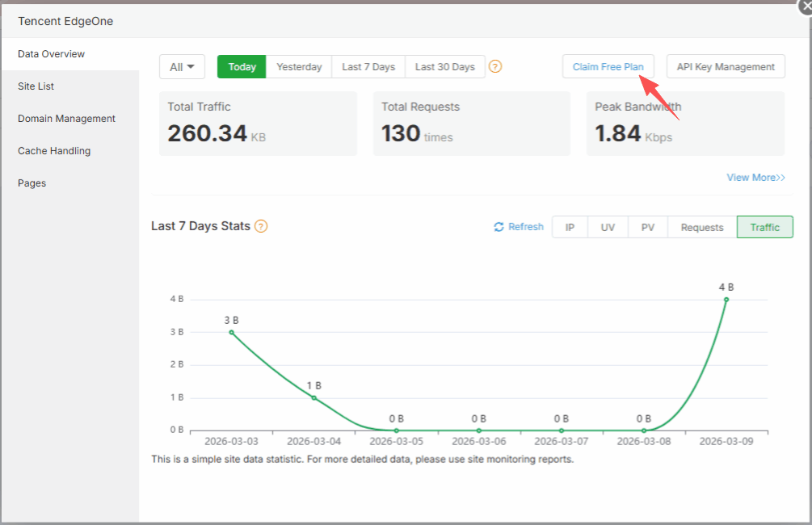
Task: Refresh the last 7 days stats
Action: tap(519, 227)
